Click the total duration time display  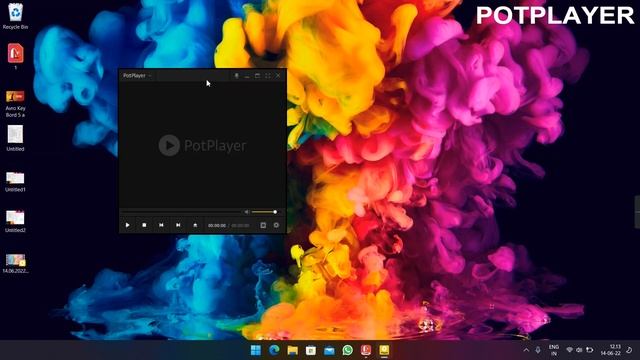[240, 225]
